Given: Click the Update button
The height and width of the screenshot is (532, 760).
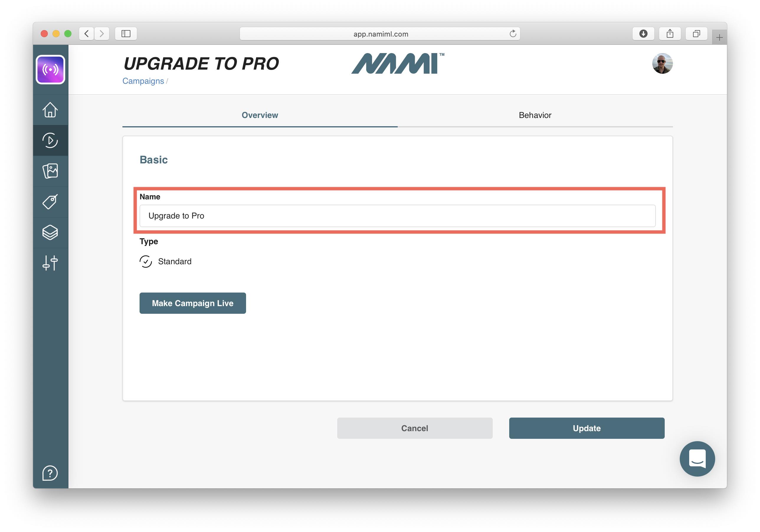Looking at the screenshot, I should point(586,428).
